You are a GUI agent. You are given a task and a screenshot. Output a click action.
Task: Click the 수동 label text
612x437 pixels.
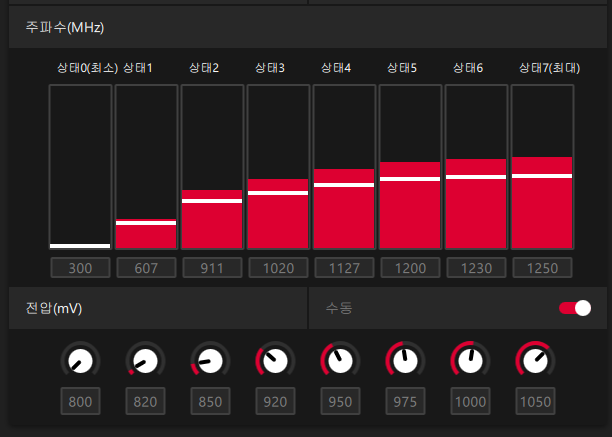coord(339,308)
